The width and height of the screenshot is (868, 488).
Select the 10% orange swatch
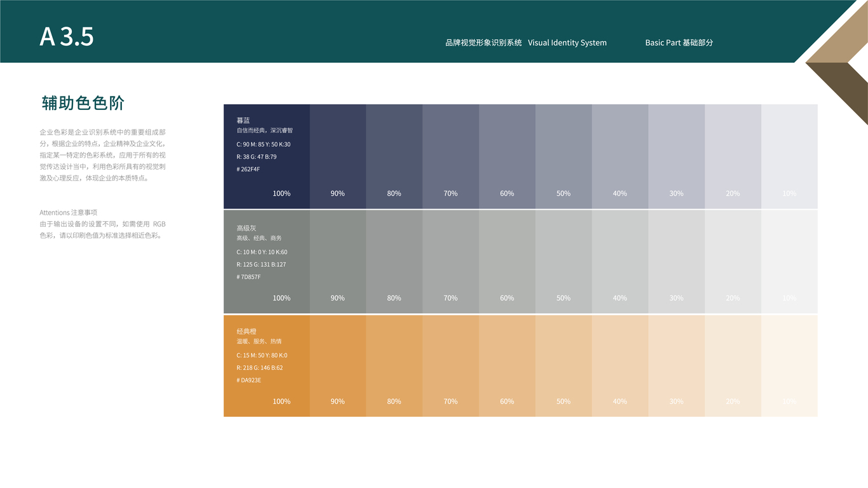coord(789,366)
